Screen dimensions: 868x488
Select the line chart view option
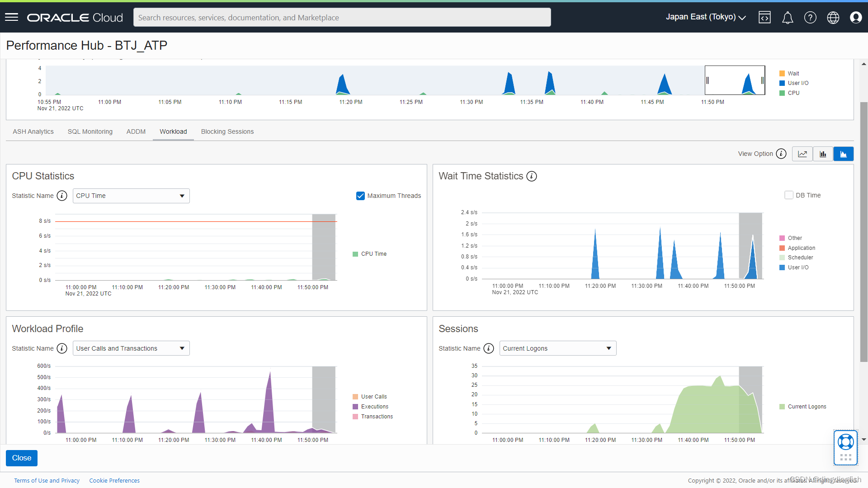pyautogui.click(x=802, y=154)
